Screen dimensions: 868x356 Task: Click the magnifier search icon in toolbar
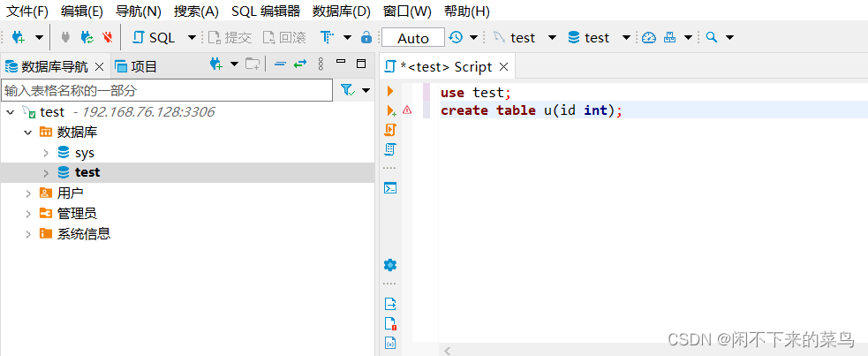coord(712,37)
